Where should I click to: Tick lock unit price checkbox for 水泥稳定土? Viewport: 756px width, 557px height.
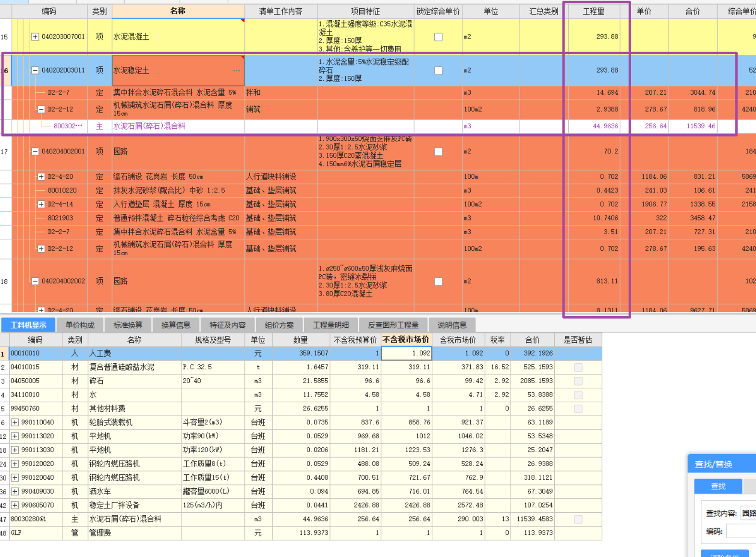click(439, 70)
